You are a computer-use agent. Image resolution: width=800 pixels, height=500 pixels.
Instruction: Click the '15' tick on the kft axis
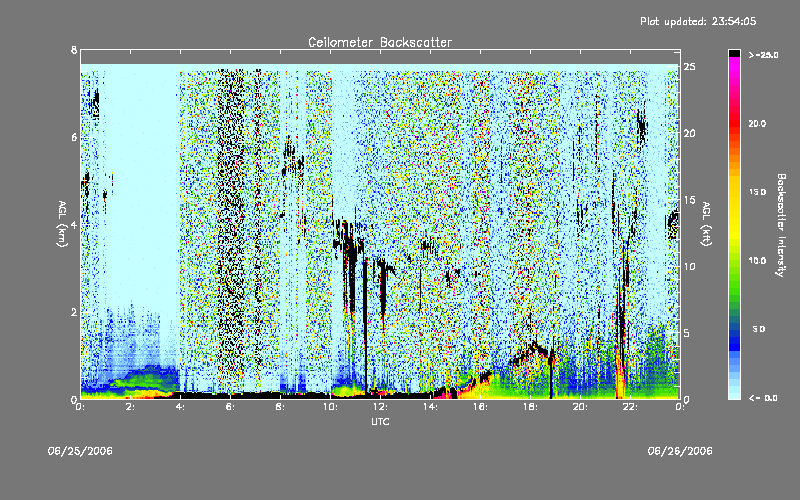click(x=690, y=200)
